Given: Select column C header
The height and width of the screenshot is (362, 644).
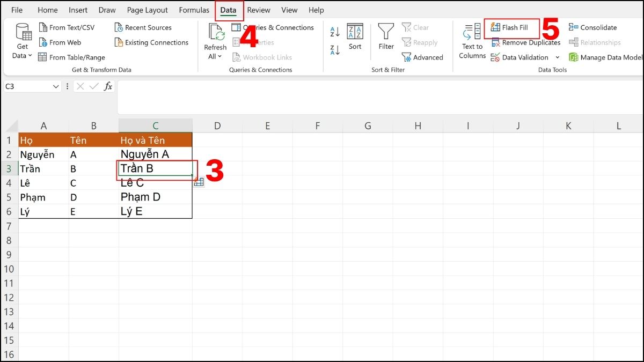Looking at the screenshot, I should (x=156, y=126).
